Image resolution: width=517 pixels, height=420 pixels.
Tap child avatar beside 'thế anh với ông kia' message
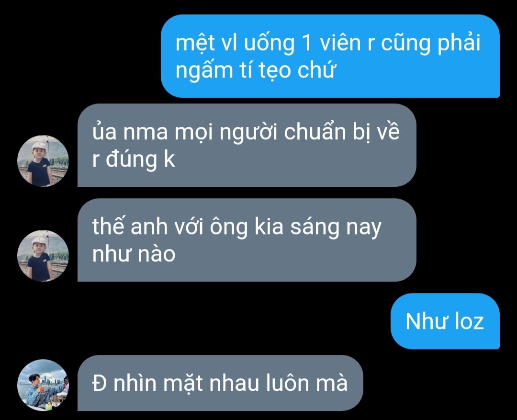point(43,256)
